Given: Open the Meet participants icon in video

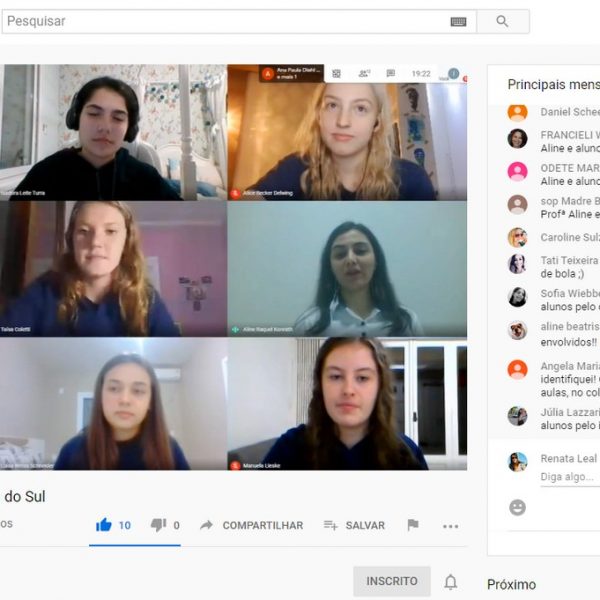Looking at the screenshot, I should (x=364, y=73).
